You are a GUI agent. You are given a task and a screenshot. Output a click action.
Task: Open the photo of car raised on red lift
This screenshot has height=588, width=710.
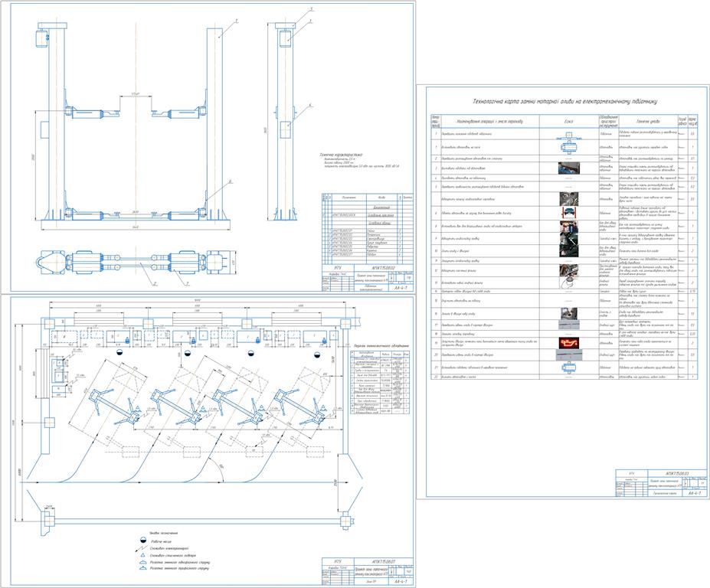(x=569, y=212)
